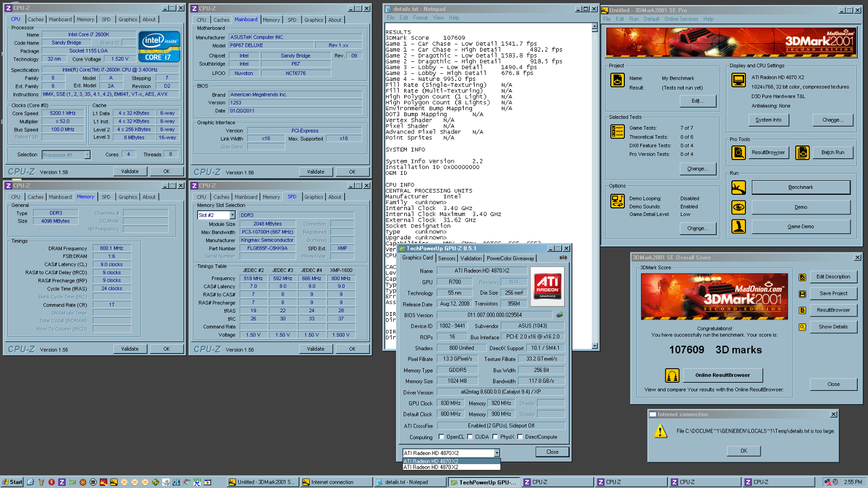Screen dimensions: 868x488
Task: Click the icon beside ResultBrowser in Overall Score
Action: (802, 310)
